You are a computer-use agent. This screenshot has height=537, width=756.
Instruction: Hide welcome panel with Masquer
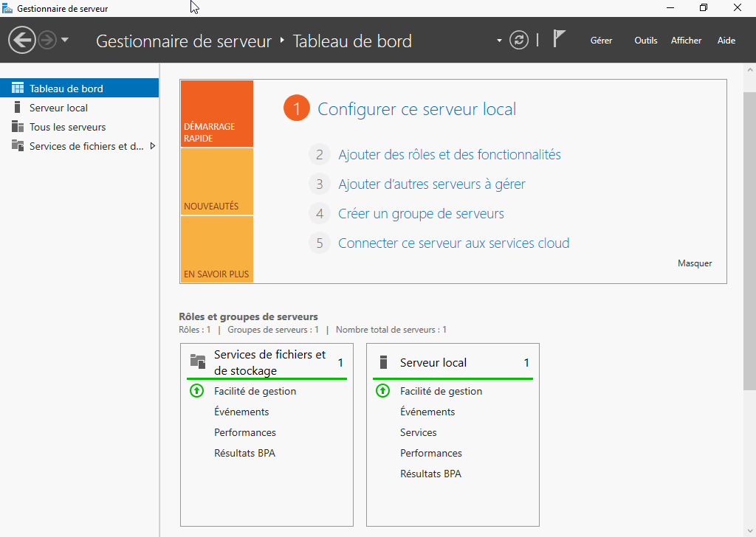pos(694,263)
